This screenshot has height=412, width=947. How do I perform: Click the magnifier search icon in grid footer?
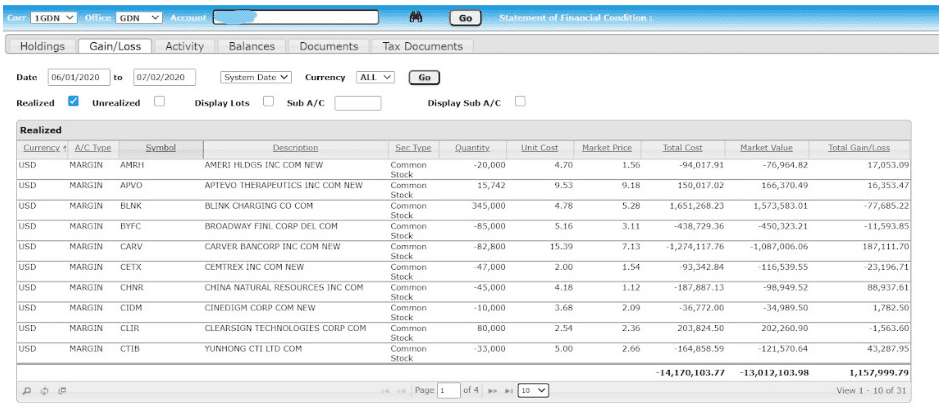[x=27, y=391]
